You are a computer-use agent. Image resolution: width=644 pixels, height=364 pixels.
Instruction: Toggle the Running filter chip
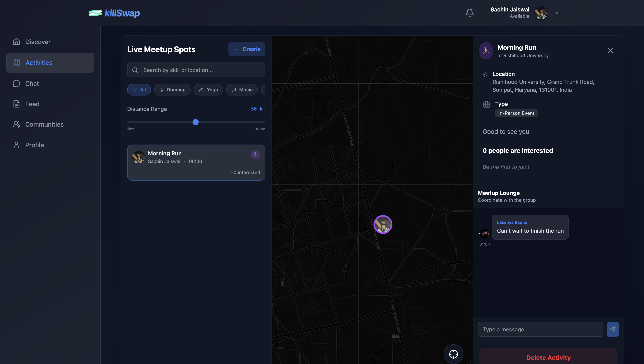point(172,90)
